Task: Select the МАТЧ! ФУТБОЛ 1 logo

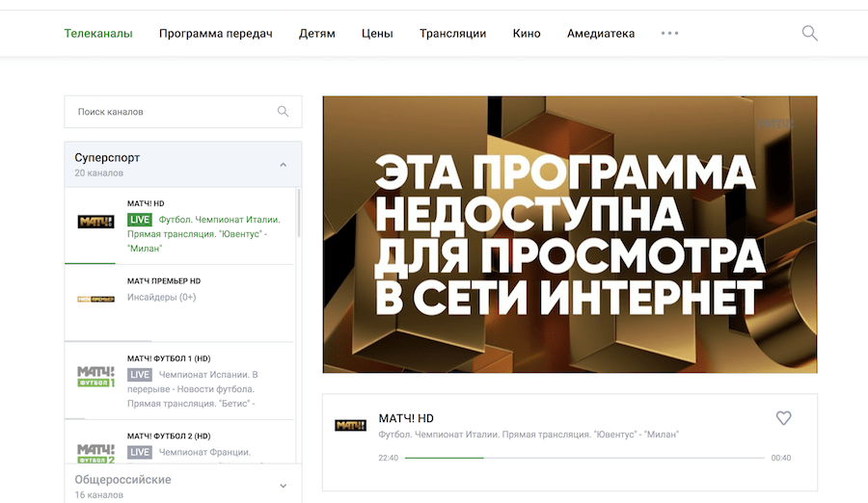Action: point(95,376)
